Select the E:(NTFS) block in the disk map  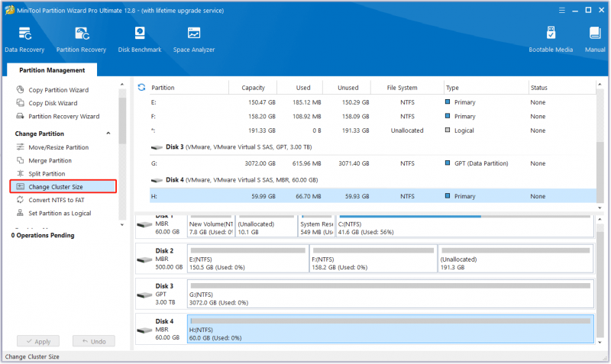click(247, 259)
